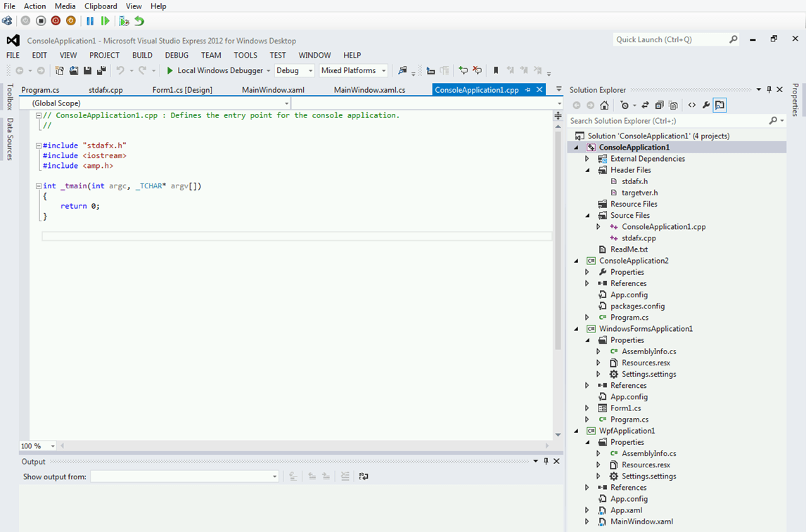Sync Solution Explorer with active document
Image resolution: width=806 pixels, height=532 pixels.
click(x=644, y=105)
